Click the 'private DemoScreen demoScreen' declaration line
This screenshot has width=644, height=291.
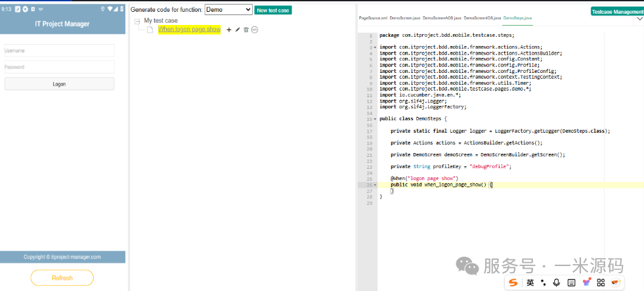pos(478,155)
